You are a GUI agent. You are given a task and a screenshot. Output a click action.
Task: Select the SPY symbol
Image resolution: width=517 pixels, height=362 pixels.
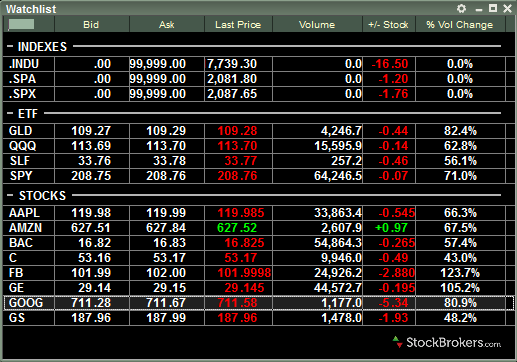point(21,176)
